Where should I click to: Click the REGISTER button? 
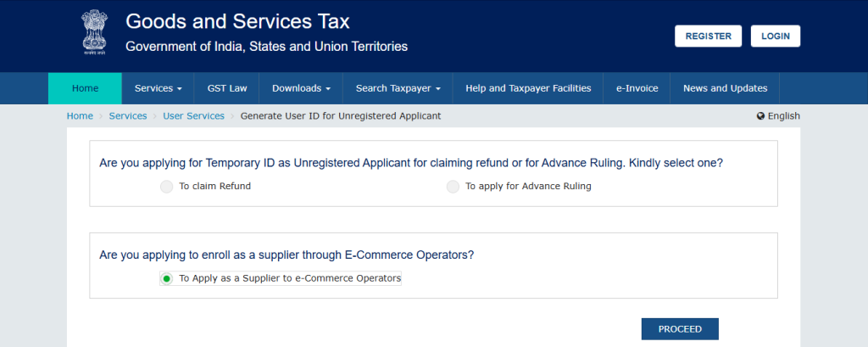point(708,36)
